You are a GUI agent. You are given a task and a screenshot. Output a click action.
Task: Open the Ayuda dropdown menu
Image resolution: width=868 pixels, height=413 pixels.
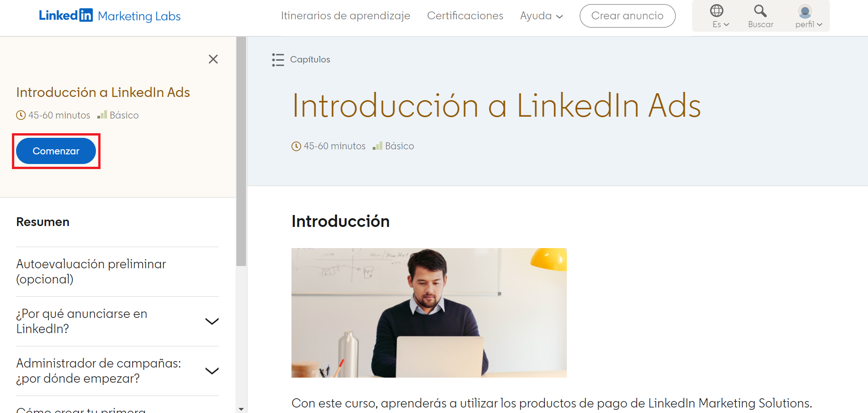click(x=541, y=16)
